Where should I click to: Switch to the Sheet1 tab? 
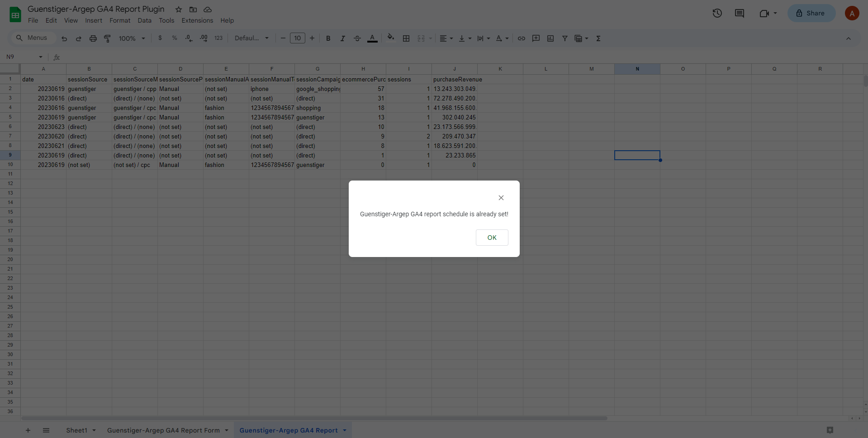pos(76,430)
